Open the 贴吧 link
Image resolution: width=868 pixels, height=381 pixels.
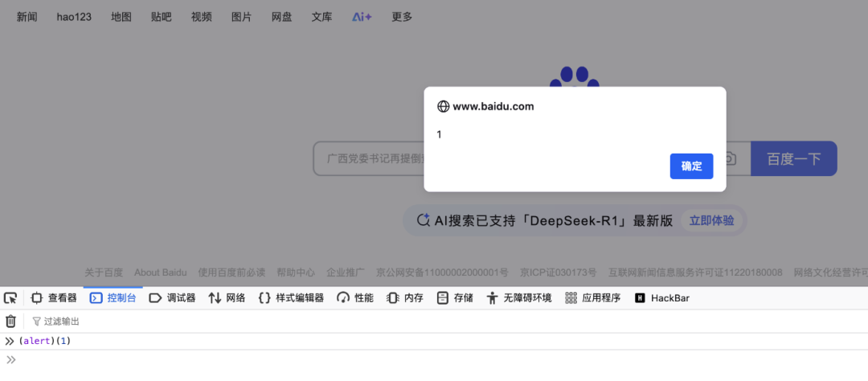(161, 17)
